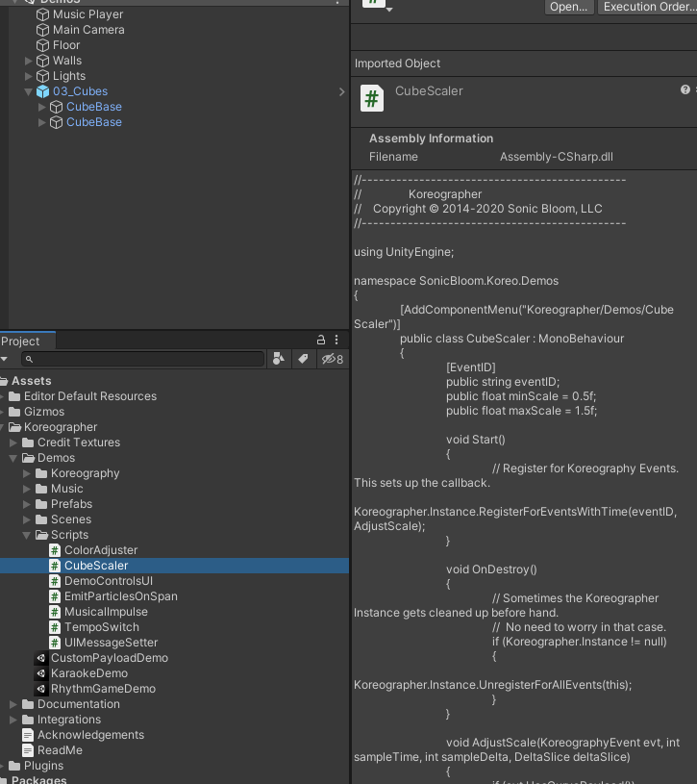Expand the first CubeBase child
Viewport: 697px width, 784px height.
pos(42,107)
